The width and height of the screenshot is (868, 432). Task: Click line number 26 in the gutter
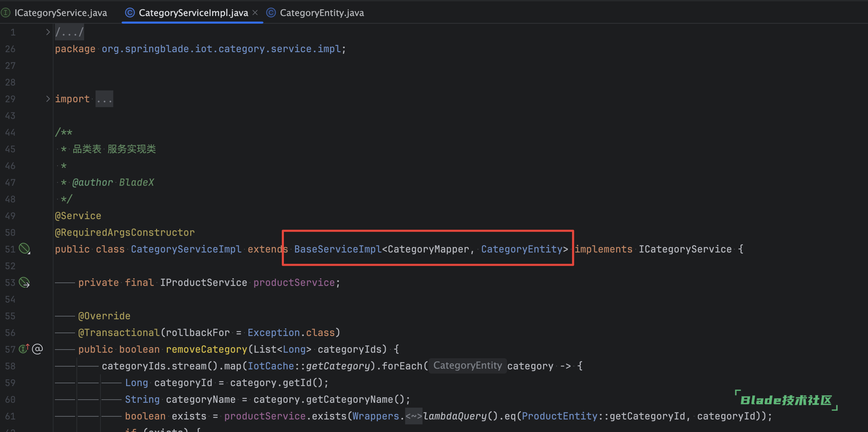pyautogui.click(x=10, y=49)
